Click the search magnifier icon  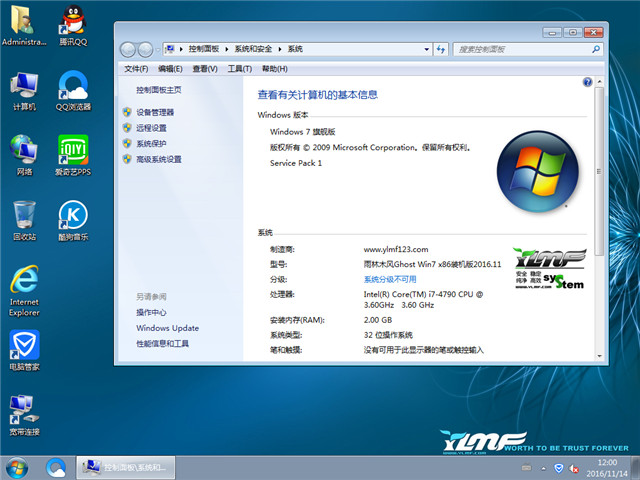pyautogui.click(x=596, y=49)
